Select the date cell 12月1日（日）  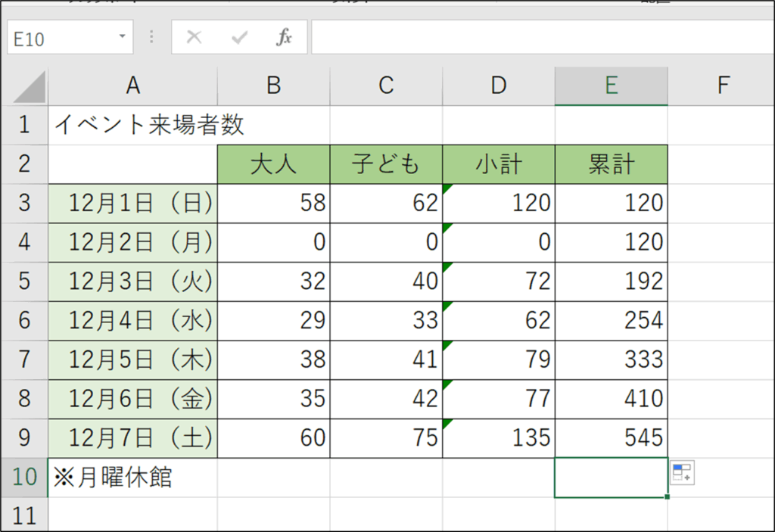click(x=133, y=204)
